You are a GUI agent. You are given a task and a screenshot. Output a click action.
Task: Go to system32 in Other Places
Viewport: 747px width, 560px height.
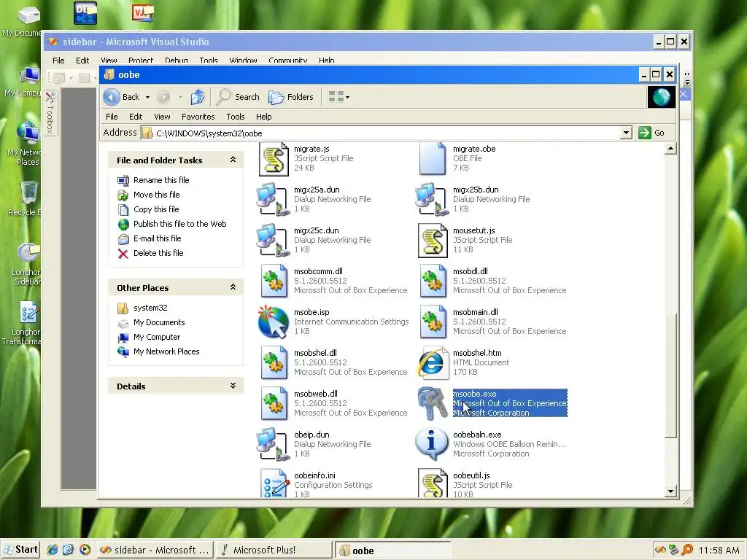(x=150, y=308)
